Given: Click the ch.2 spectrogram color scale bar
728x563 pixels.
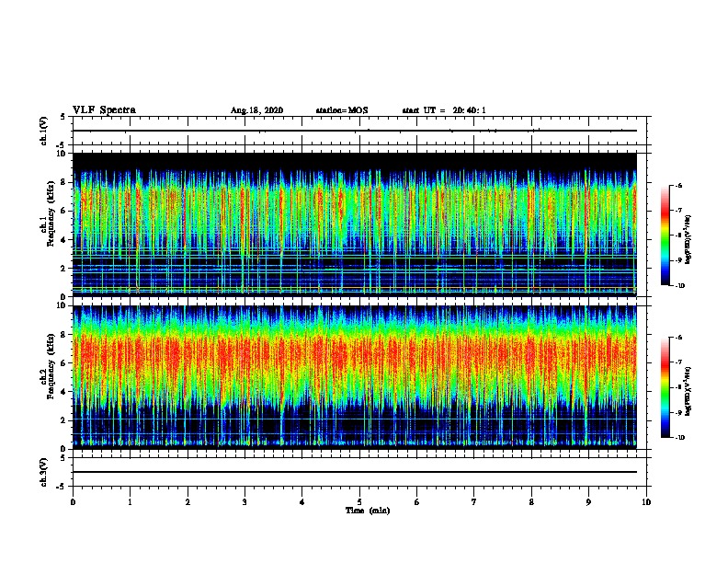Looking at the screenshot, I should point(665,387).
